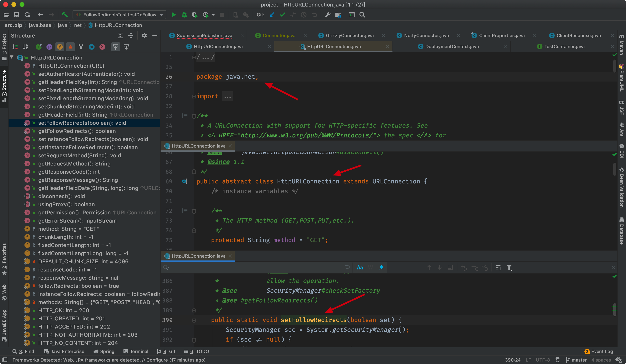Click Search Everywhere magnifier icon
This screenshot has height=364, width=626.
[362, 15]
